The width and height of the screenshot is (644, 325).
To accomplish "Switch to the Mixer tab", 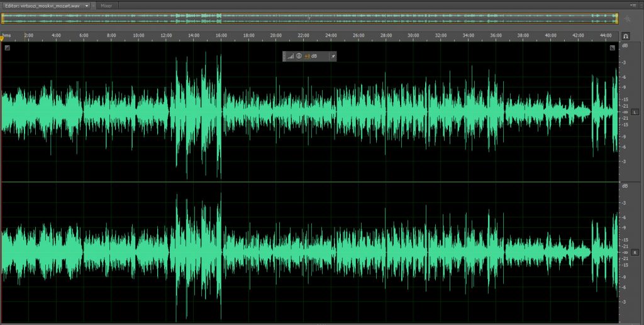I will (x=106, y=6).
